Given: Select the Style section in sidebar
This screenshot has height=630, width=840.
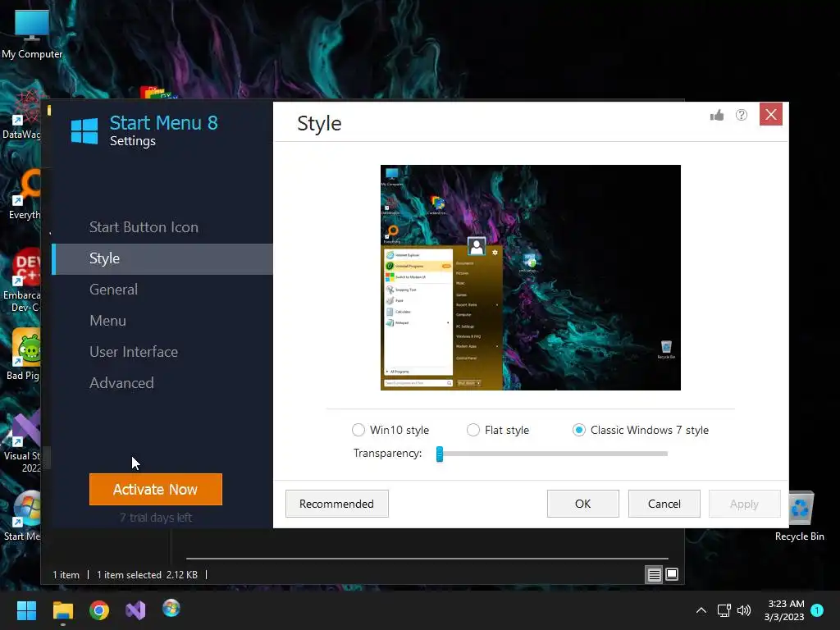Looking at the screenshot, I should (x=162, y=258).
